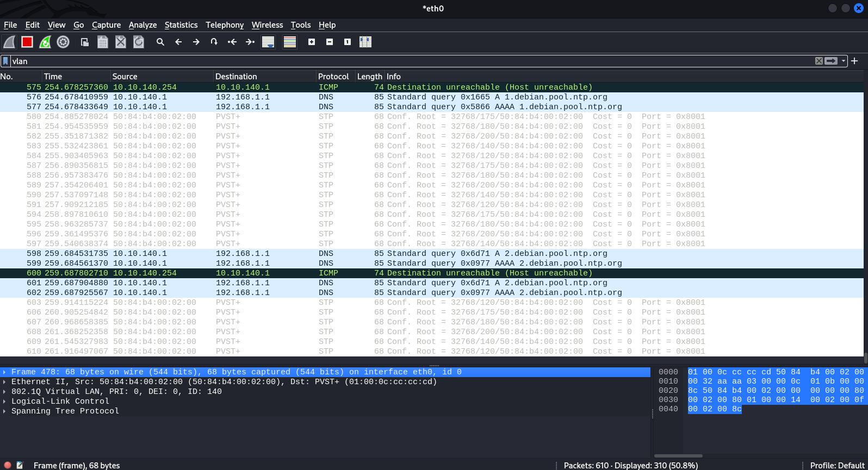This screenshot has width=868, height=470.
Task: Open the find packet magnifier
Action: [160, 42]
